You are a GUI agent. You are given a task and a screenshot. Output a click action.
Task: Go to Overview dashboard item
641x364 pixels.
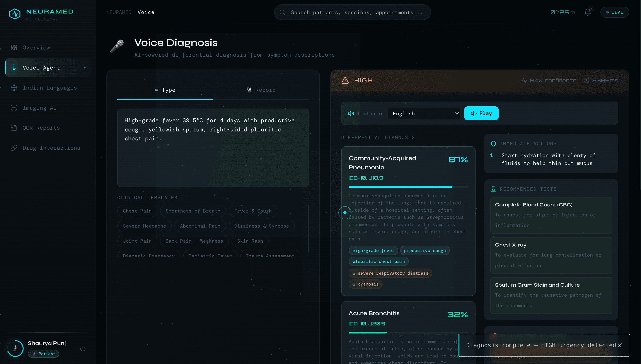36,48
